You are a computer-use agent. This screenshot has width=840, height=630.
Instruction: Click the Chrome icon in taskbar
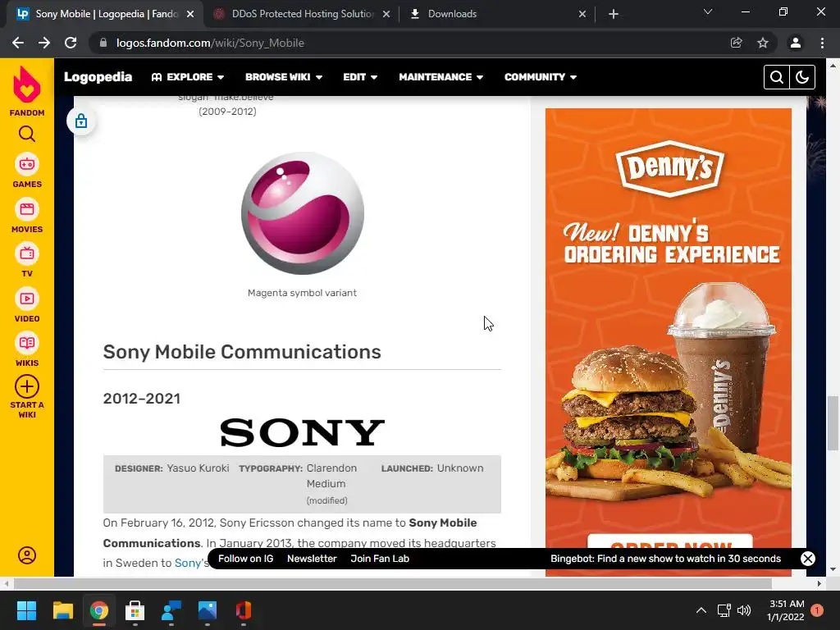pyautogui.click(x=99, y=610)
